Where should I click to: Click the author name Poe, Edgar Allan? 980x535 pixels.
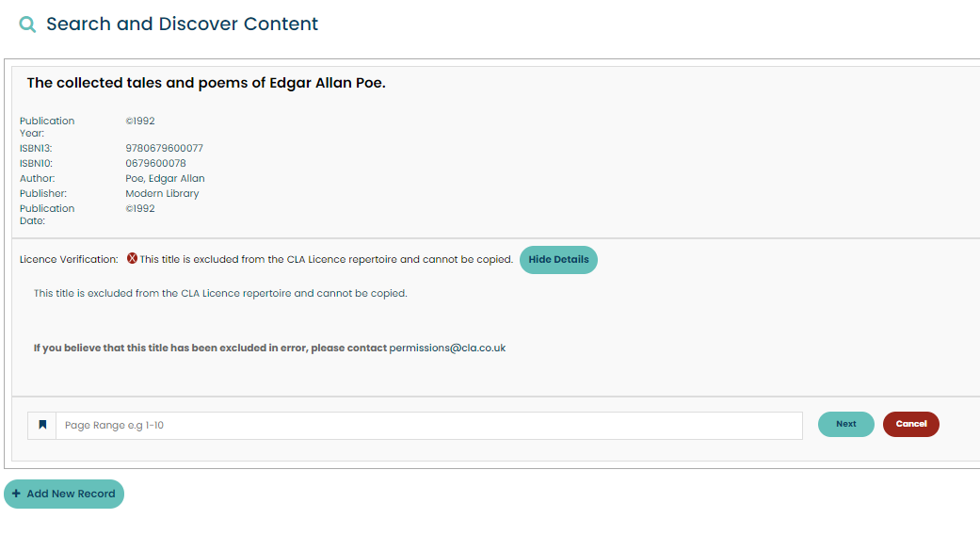click(x=165, y=179)
